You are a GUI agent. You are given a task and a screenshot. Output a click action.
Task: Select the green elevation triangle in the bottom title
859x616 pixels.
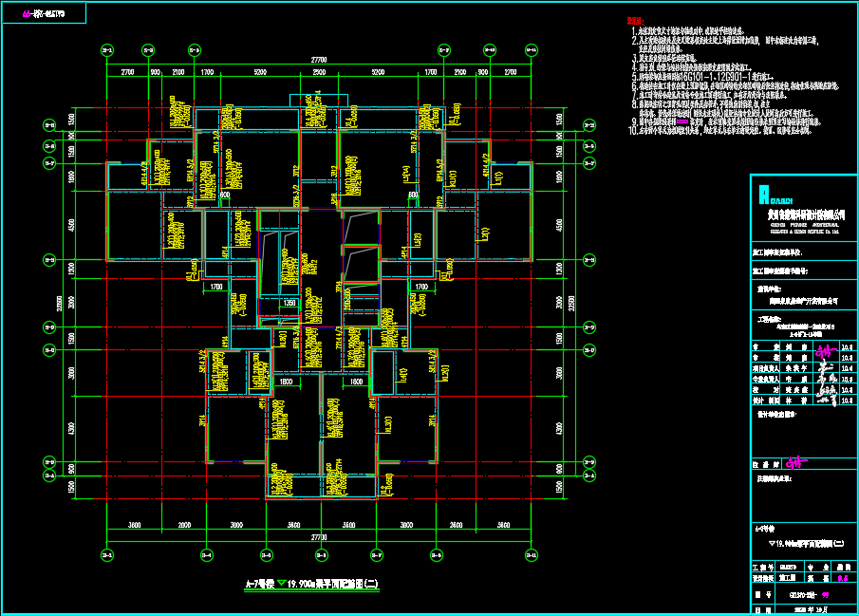pyautogui.click(x=282, y=583)
